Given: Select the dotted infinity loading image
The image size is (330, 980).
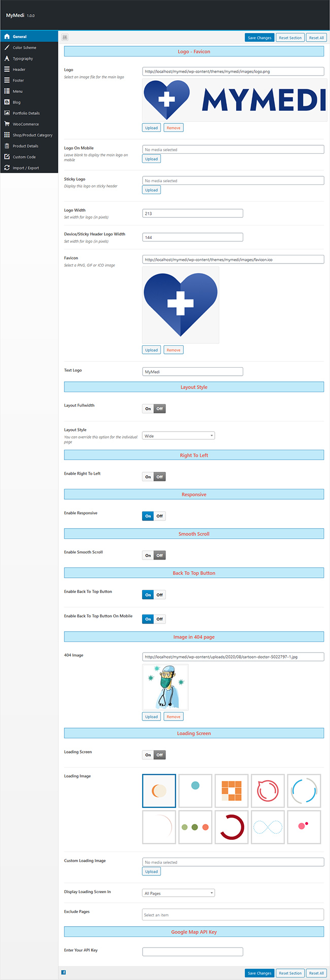Looking at the screenshot, I should (x=268, y=827).
